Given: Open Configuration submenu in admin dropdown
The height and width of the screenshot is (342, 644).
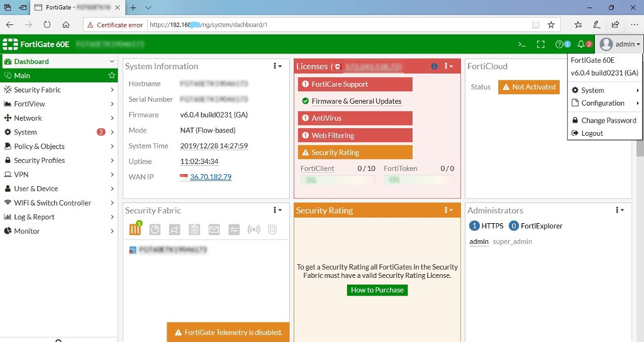Looking at the screenshot, I should coord(605,103).
